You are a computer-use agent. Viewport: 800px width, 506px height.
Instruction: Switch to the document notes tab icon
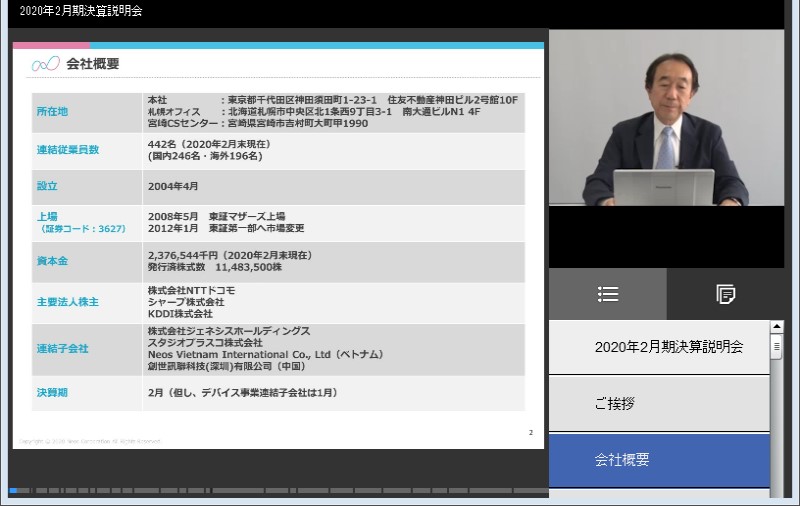726,294
